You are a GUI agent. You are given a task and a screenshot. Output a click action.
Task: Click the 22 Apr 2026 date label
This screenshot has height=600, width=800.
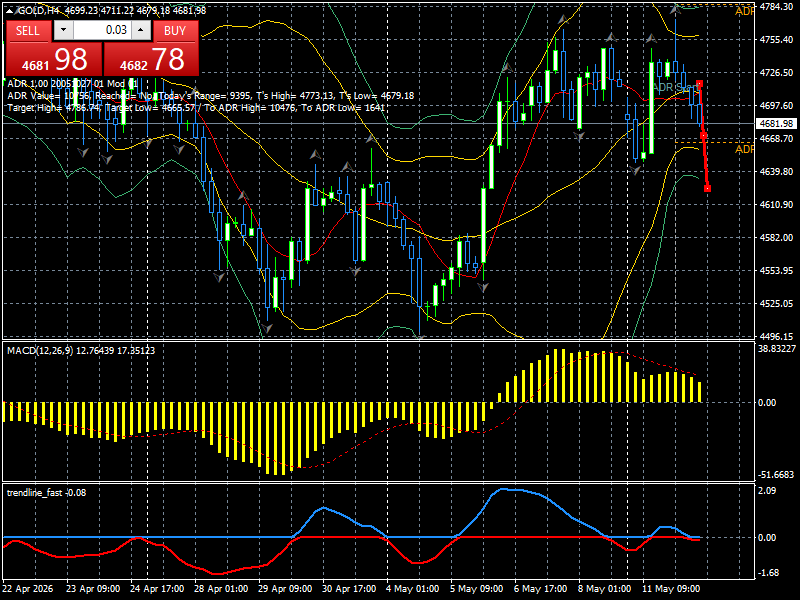coord(28,588)
